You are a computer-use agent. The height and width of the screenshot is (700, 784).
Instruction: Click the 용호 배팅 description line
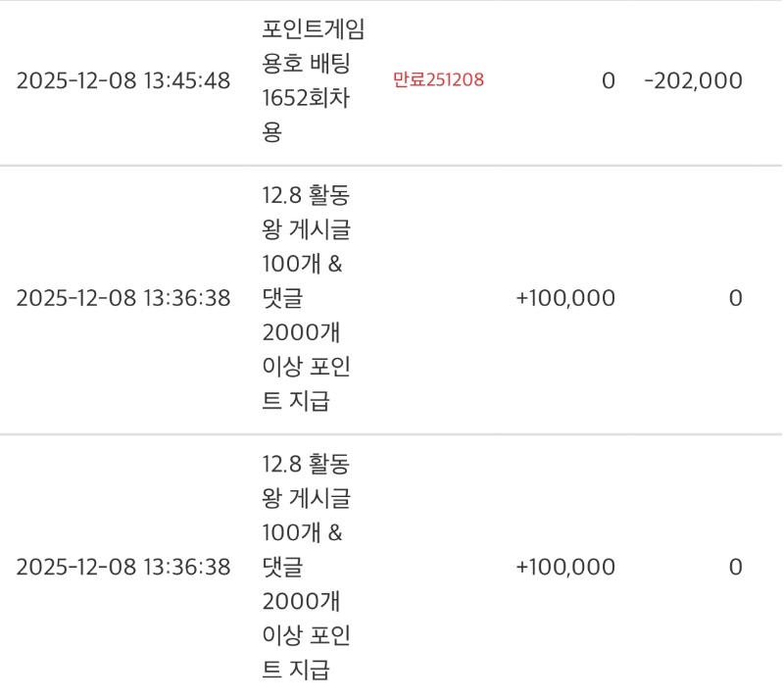pyautogui.click(x=306, y=64)
